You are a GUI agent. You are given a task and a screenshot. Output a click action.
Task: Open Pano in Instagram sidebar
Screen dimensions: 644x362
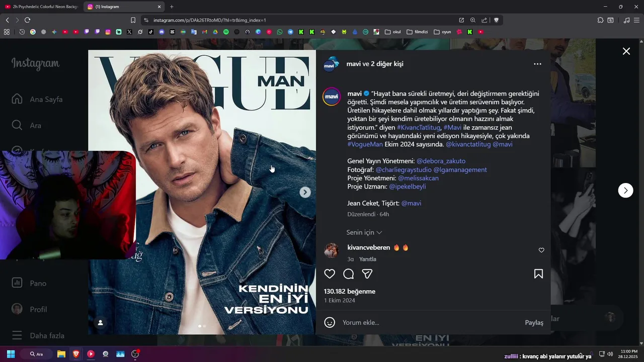(29, 283)
